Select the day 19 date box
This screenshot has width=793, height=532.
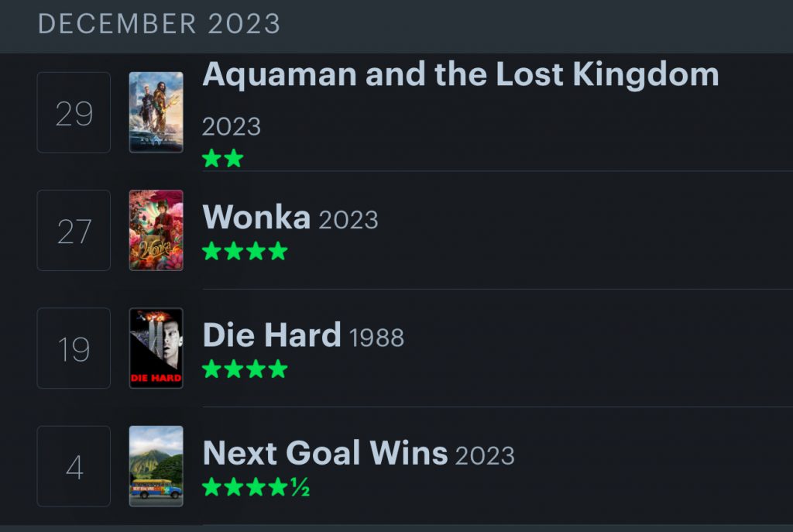74,348
